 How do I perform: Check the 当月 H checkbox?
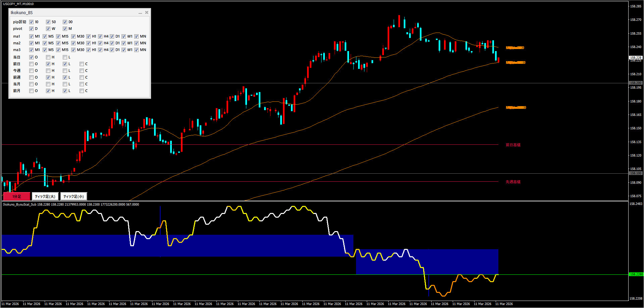point(48,84)
